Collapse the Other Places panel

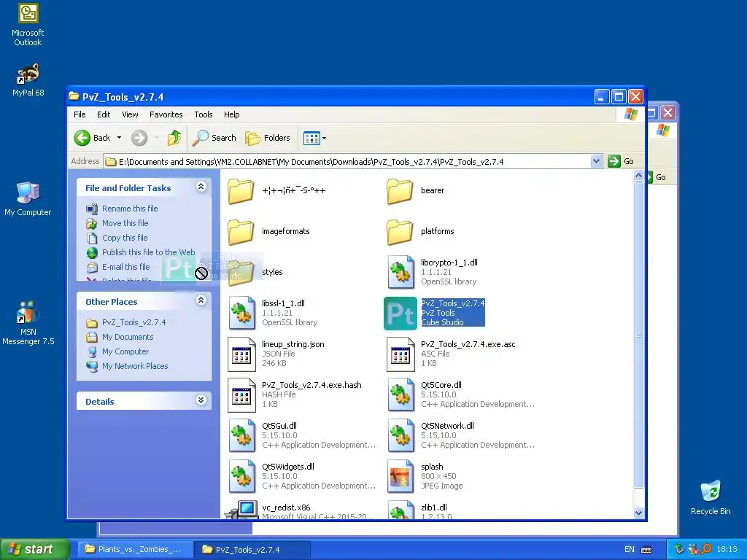(201, 300)
